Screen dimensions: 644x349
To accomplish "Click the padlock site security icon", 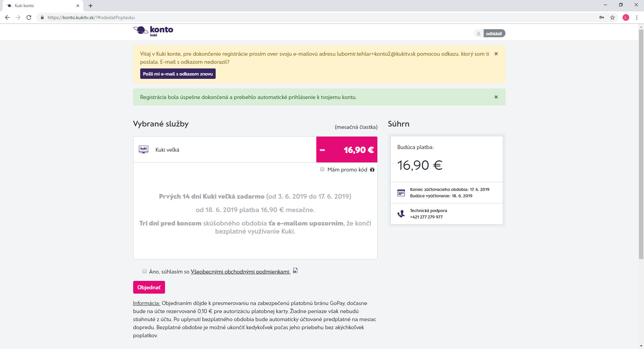I will click(x=42, y=17).
